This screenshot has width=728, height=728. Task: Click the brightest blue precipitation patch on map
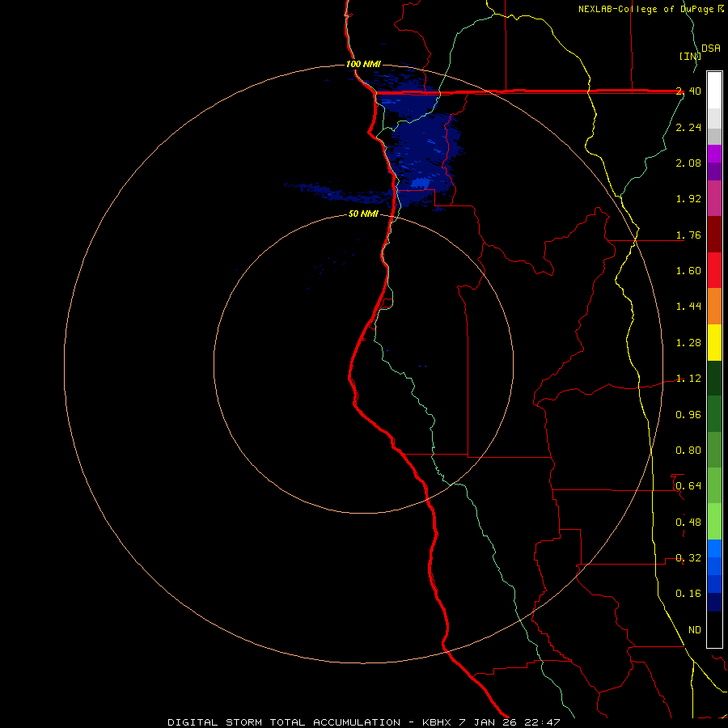pos(421,184)
